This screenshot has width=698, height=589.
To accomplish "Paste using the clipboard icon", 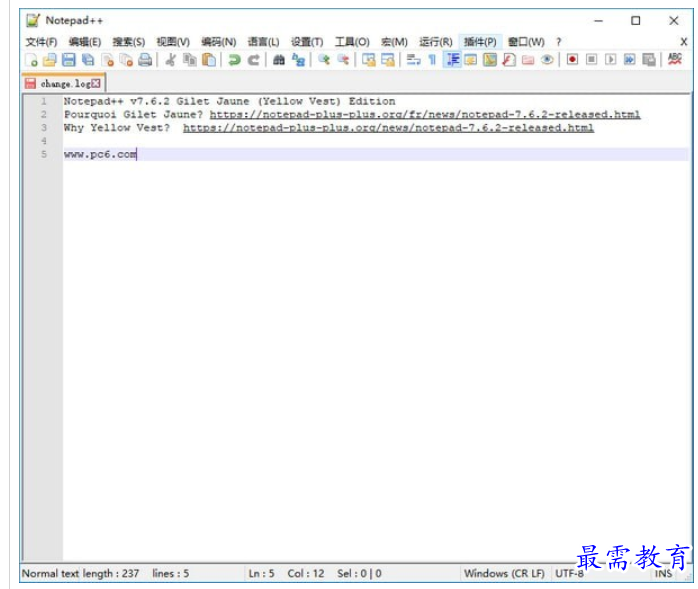I will (x=209, y=60).
